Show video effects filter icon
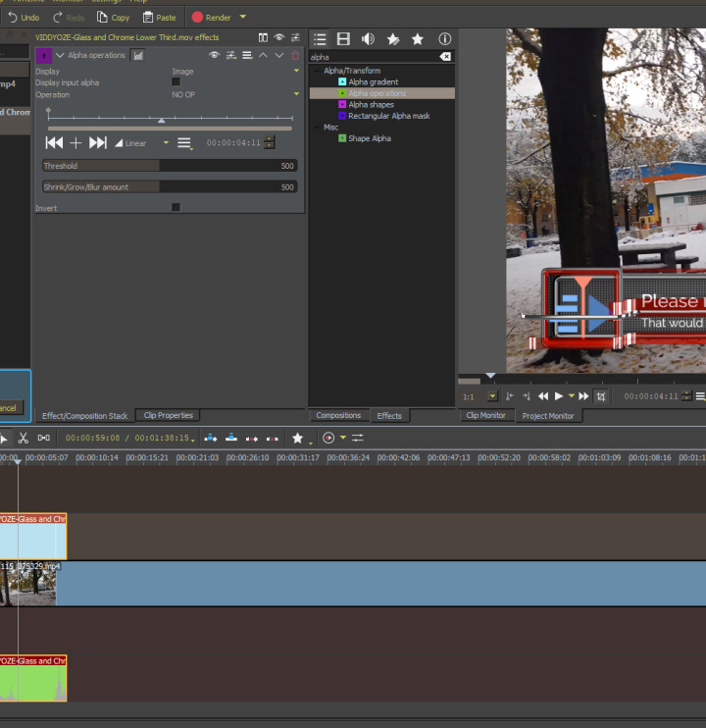This screenshot has height=728, width=706. coord(343,39)
